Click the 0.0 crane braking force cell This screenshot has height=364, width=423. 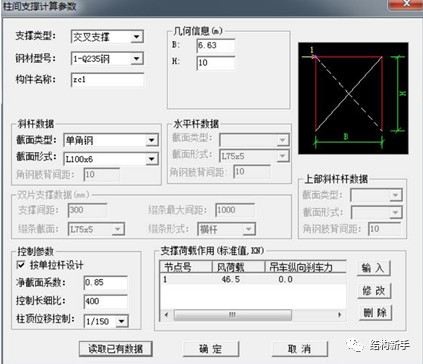pyautogui.click(x=286, y=279)
